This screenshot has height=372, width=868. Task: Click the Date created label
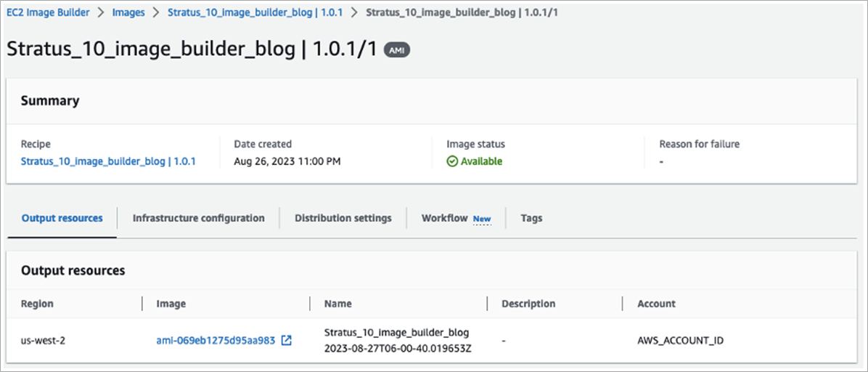click(x=263, y=144)
